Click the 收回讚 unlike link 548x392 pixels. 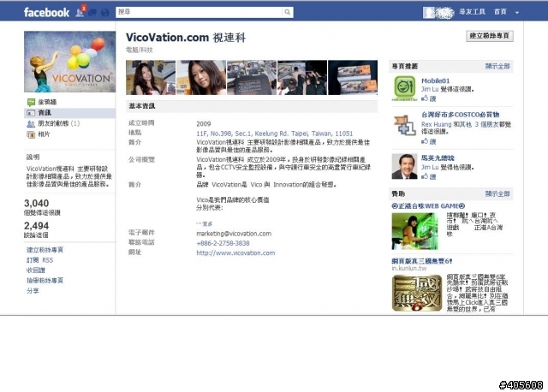[x=36, y=270]
